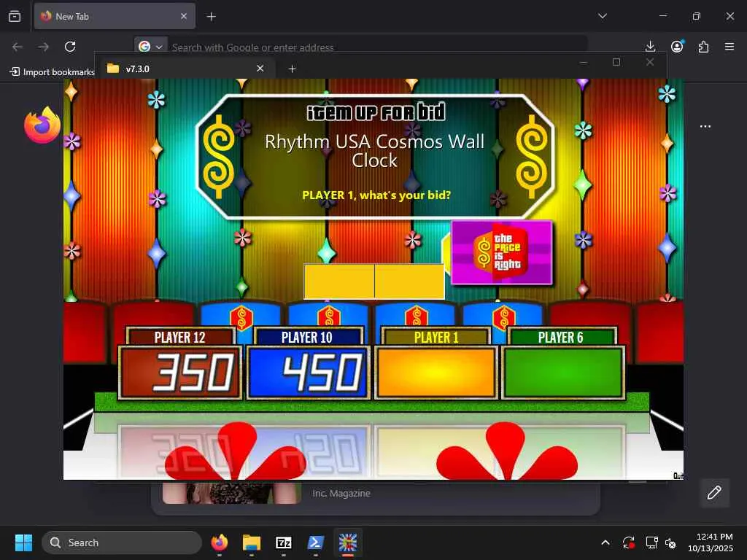747x560 pixels.
Task: Open Firefox extensions puzzle icon
Action: pos(704,47)
